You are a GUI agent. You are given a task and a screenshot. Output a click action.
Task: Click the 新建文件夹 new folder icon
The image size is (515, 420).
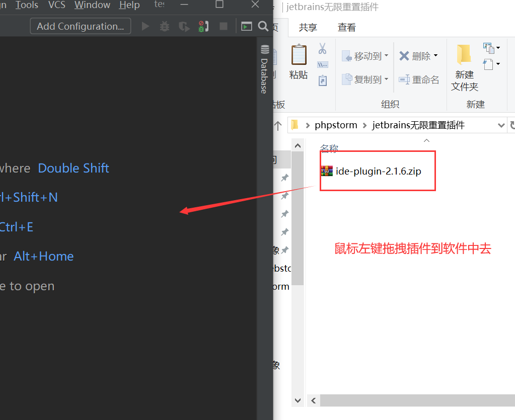point(465,67)
